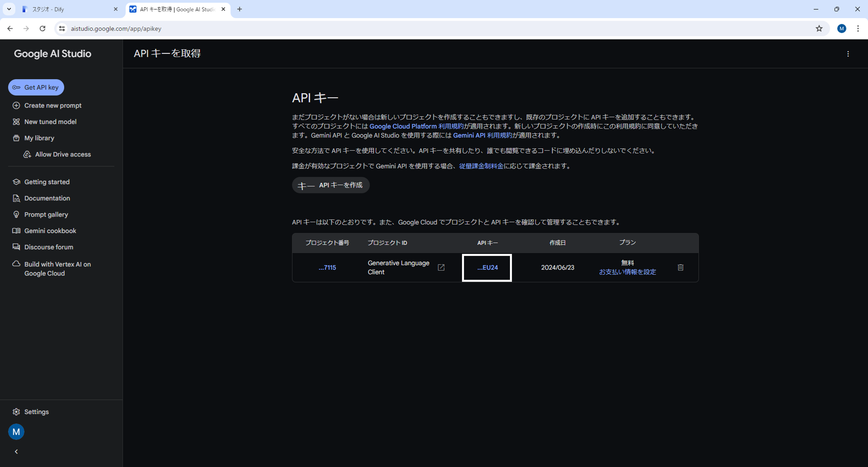This screenshot has height=467, width=868.
Task: Open the three-dot menu in the page header
Action: coord(848,54)
